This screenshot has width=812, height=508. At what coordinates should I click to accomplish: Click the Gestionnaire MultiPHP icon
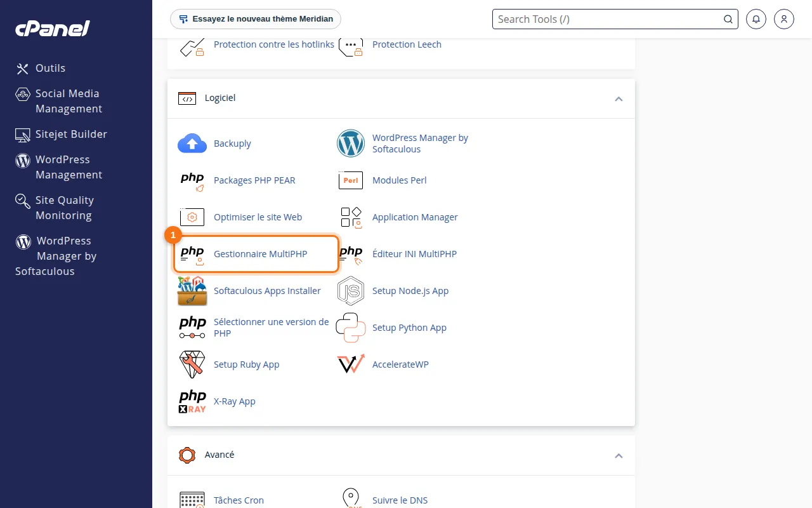[x=192, y=255]
